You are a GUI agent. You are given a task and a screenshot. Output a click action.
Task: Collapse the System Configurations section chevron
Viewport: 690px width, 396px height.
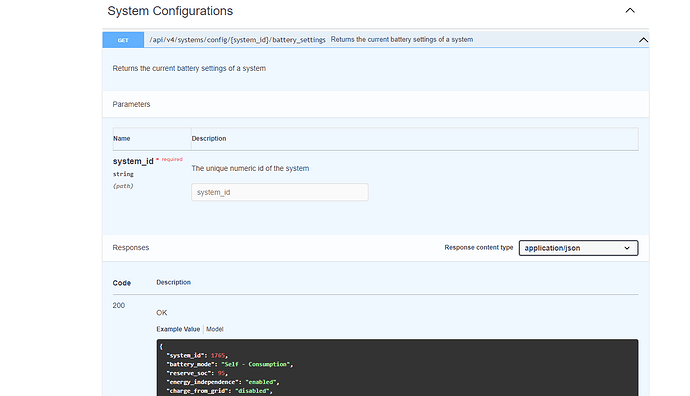click(x=630, y=11)
